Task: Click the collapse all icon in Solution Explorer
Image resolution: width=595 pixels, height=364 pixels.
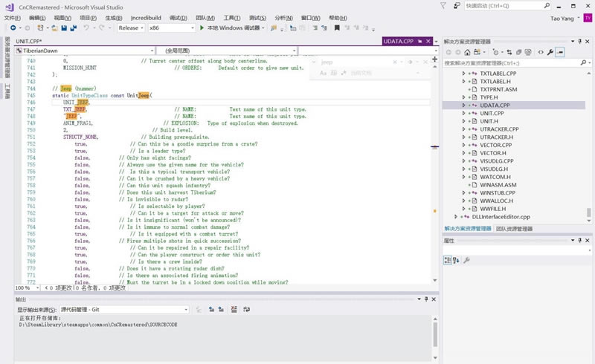Action: (x=518, y=52)
